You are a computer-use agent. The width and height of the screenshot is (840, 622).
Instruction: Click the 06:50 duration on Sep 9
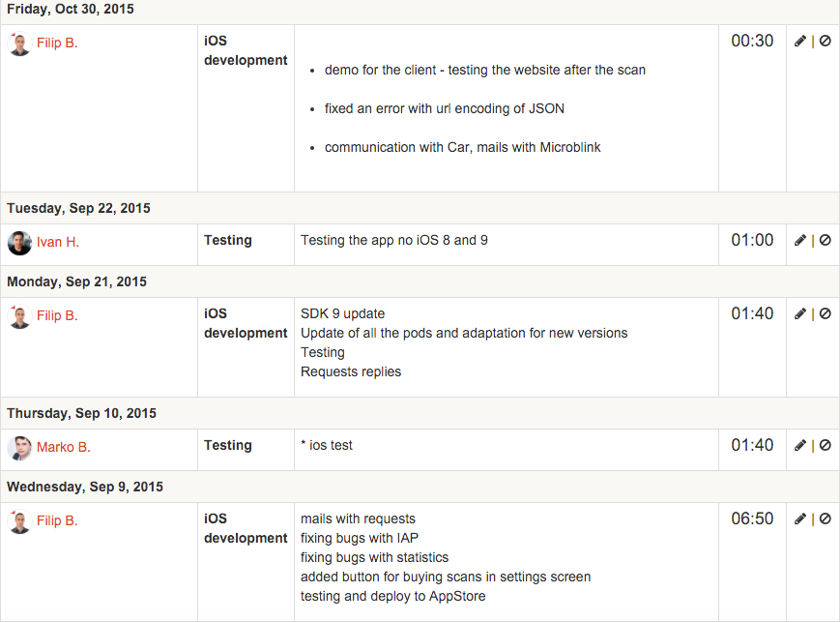752,519
